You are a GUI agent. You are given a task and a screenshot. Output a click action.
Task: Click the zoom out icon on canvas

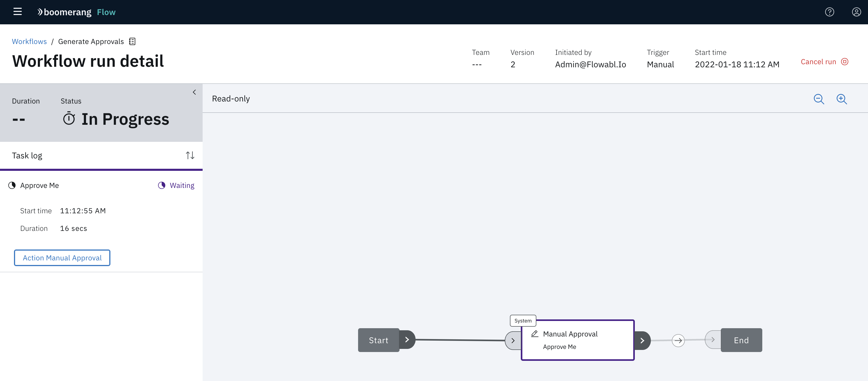coord(819,98)
